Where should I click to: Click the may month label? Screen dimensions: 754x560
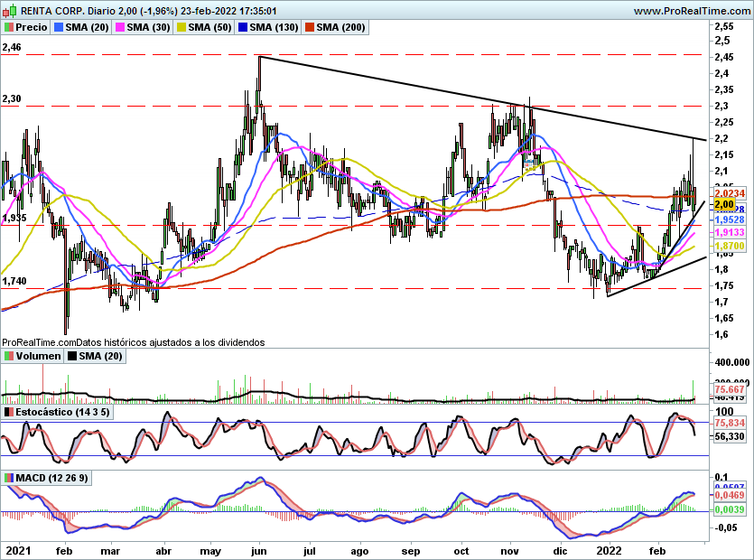coord(210,551)
